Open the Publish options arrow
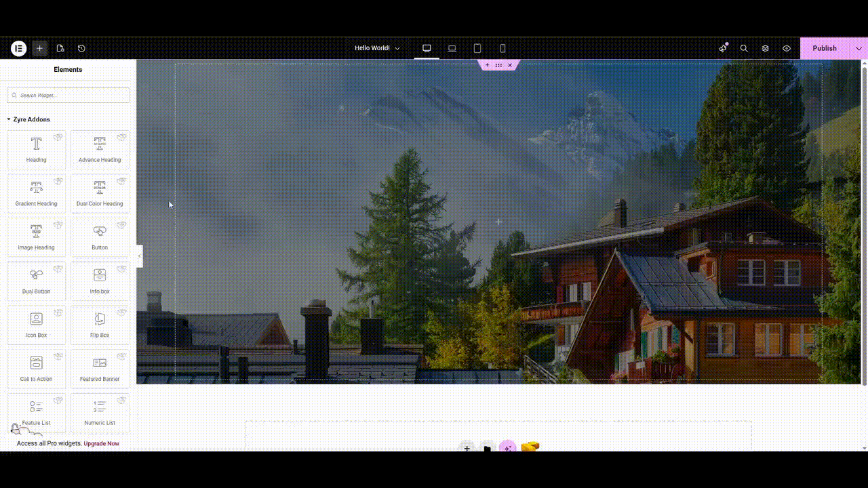The image size is (868, 488). (859, 48)
